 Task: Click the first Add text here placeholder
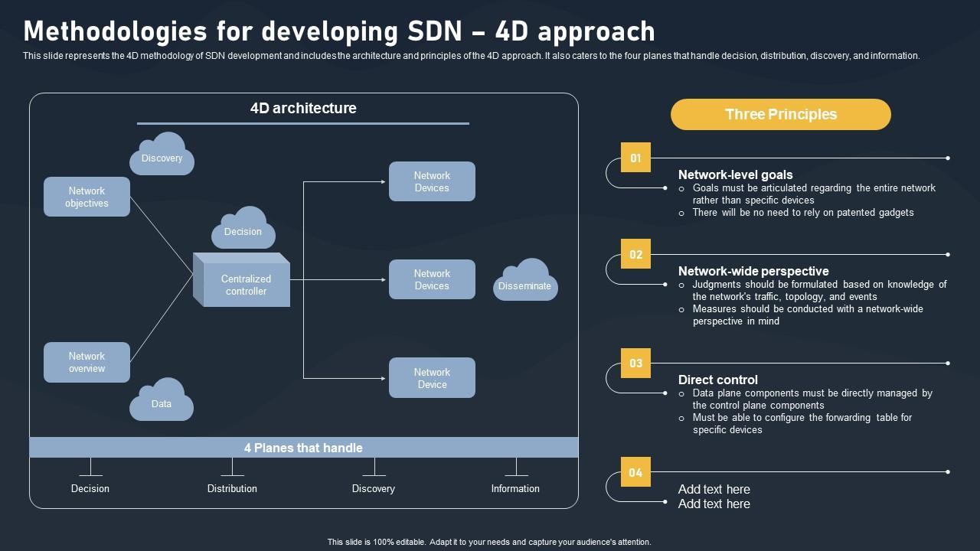[x=714, y=489]
